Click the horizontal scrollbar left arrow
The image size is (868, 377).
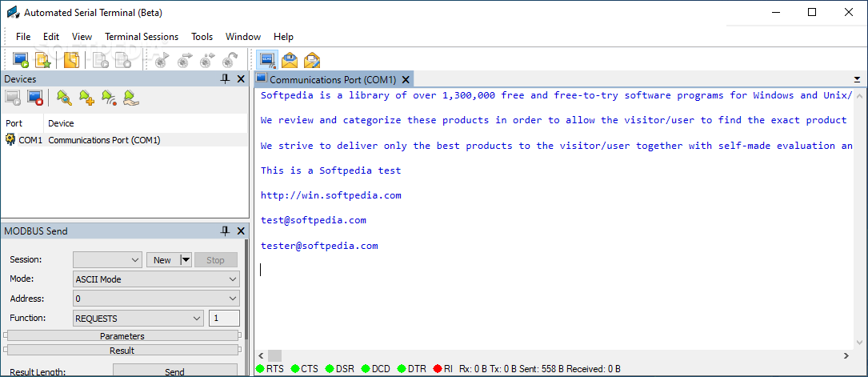coord(261,356)
